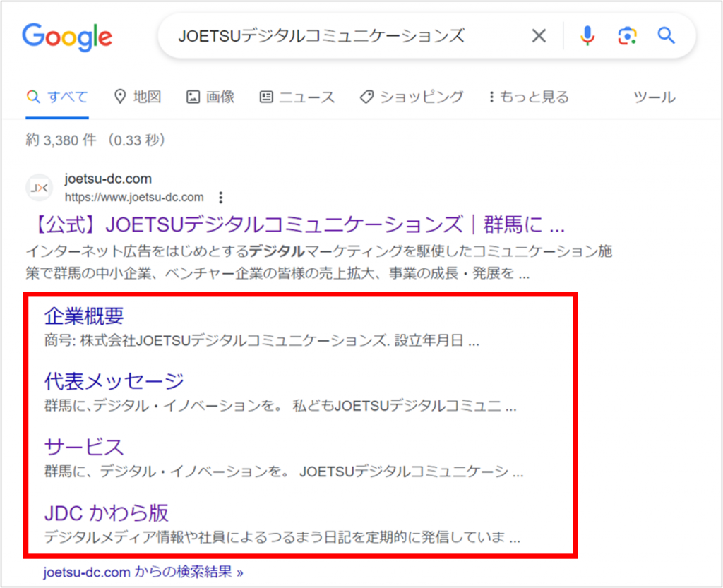This screenshot has height=588, width=723.
Task: Open the 代表メッセージ sitelink
Action: [x=114, y=382]
